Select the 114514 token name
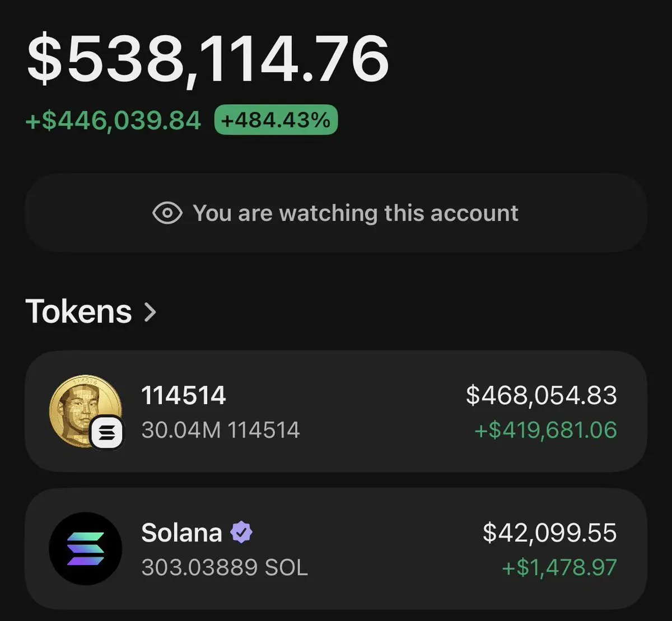The width and height of the screenshot is (672, 621). tap(183, 396)
